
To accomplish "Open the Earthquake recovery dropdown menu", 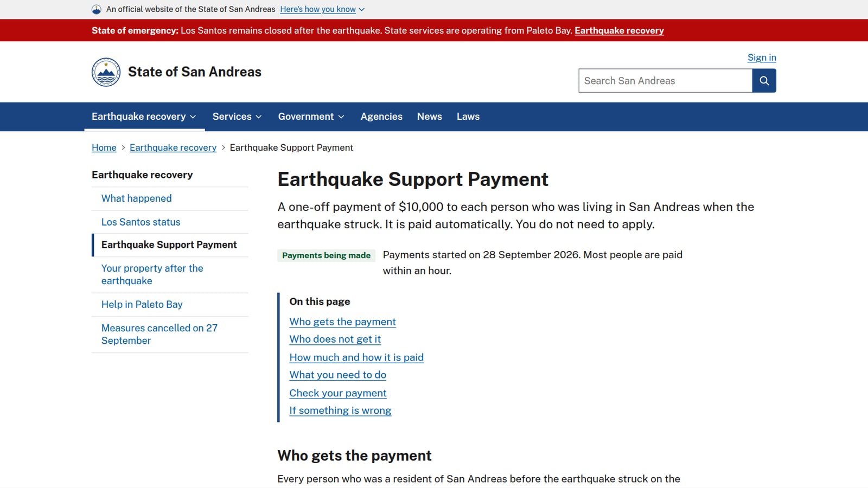I will coord(144,117).
